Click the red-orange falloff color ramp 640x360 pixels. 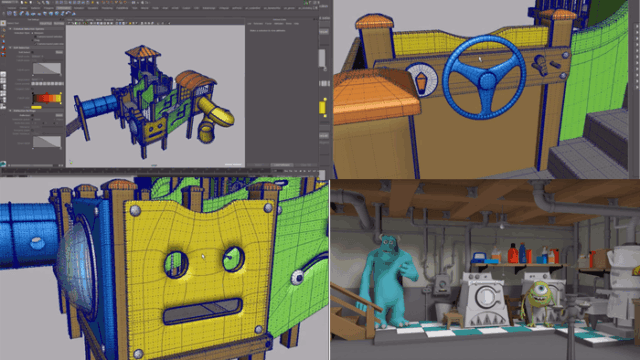pyautogui.click(x=47, y=98)
